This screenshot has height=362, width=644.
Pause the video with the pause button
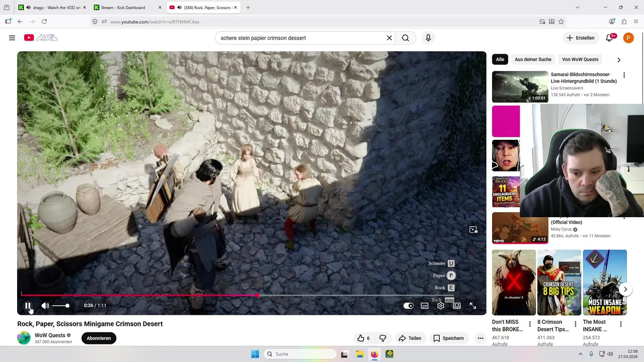pos(28,306)
